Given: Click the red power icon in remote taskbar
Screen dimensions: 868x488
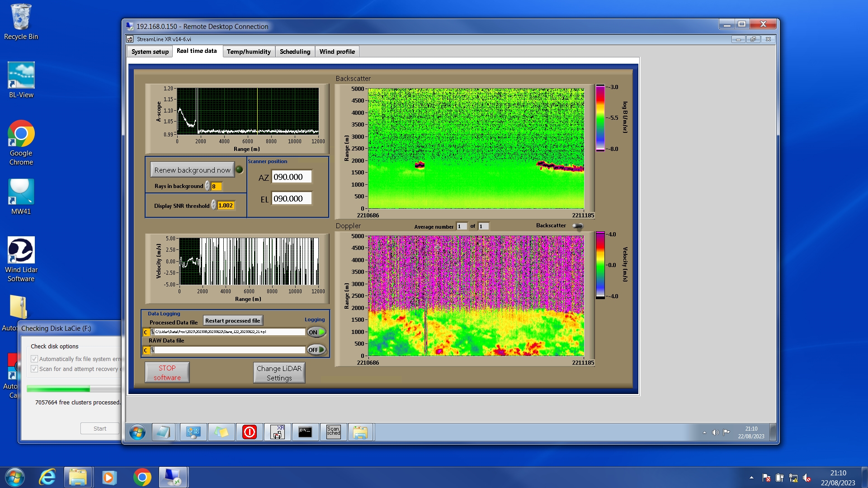Looking at the screenshot, I should (249, 432).
